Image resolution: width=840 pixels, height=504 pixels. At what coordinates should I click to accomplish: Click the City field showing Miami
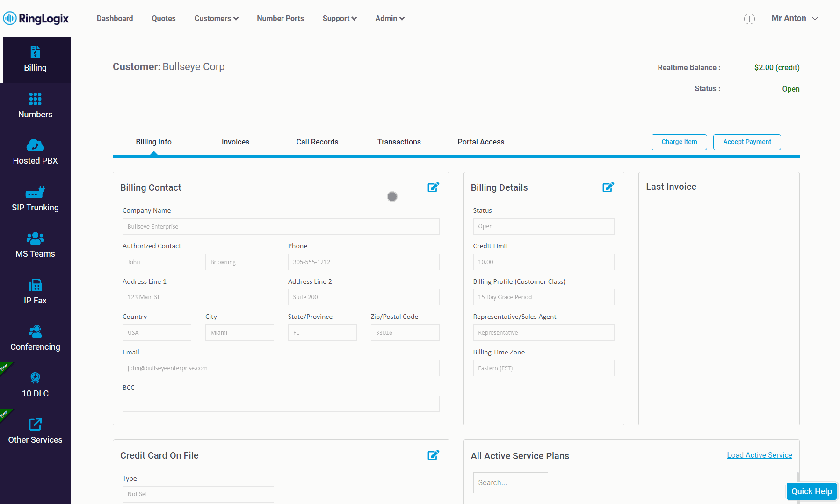pyautogui.click(x=239, y=333)
